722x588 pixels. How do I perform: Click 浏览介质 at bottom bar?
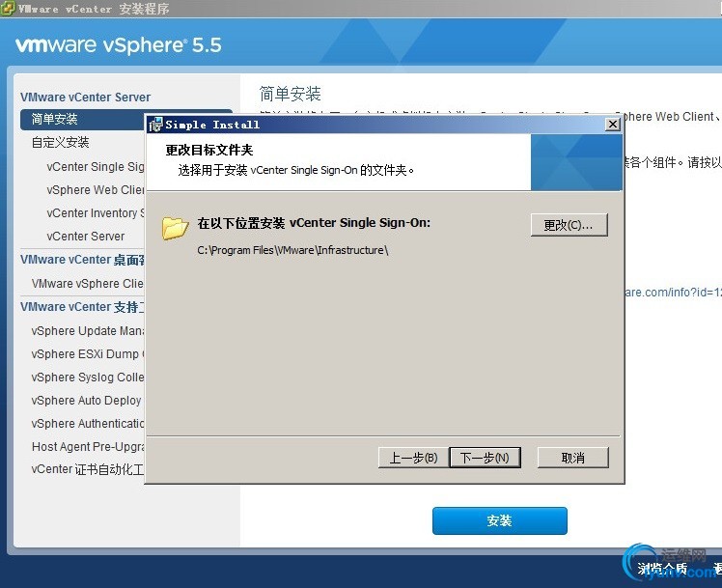[662, 569]
